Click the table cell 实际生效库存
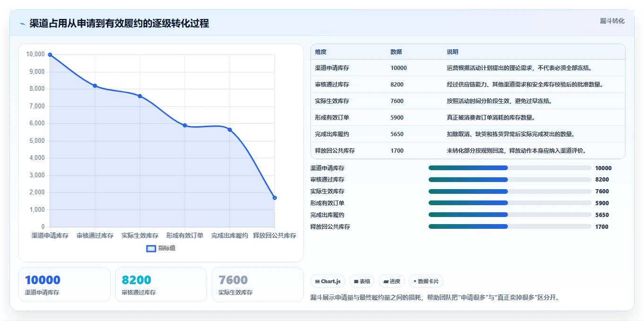This screenshot has width=644, height=321. point(332,101)
